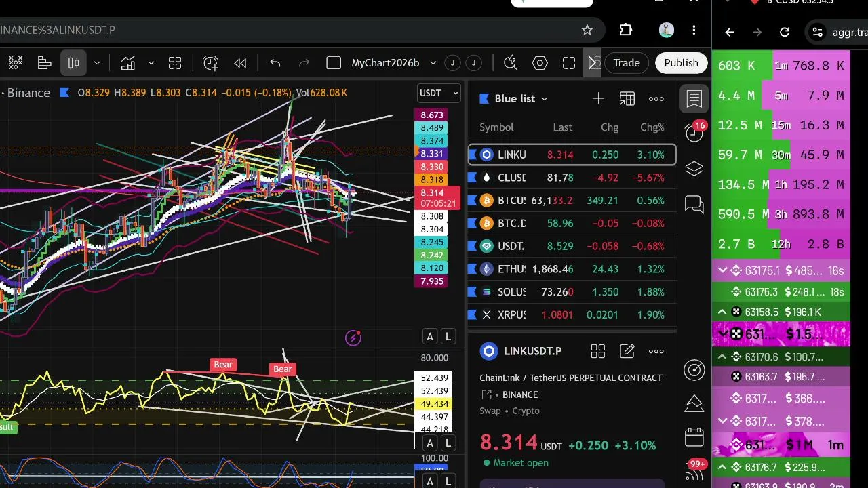Toggle the flag on the BTCUS watchlist row

click(x=473, y=201)
